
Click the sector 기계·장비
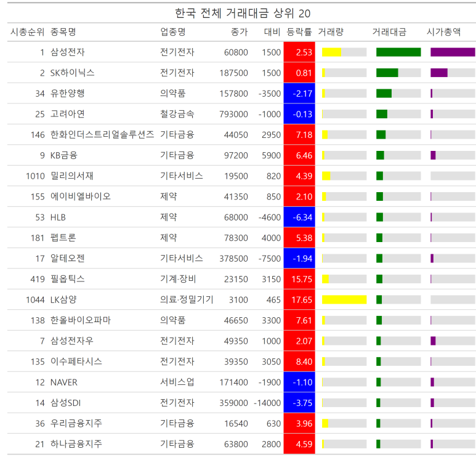[178, 279]
